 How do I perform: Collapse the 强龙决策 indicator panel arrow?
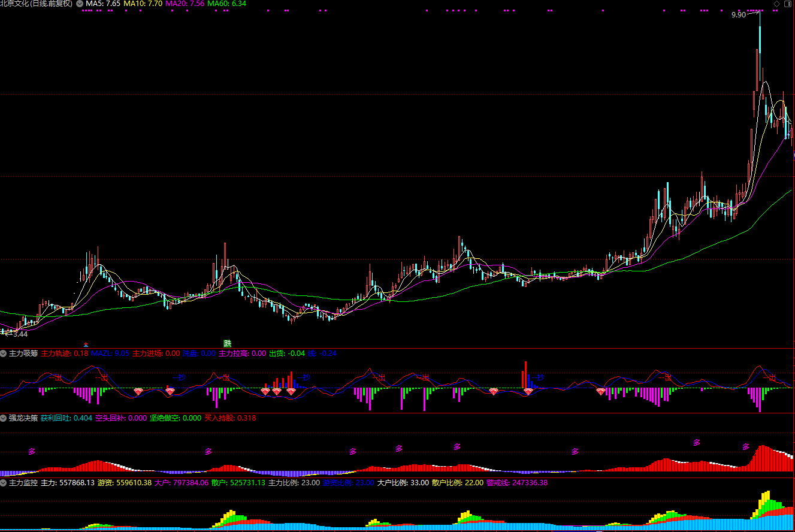tap(4, 418)
